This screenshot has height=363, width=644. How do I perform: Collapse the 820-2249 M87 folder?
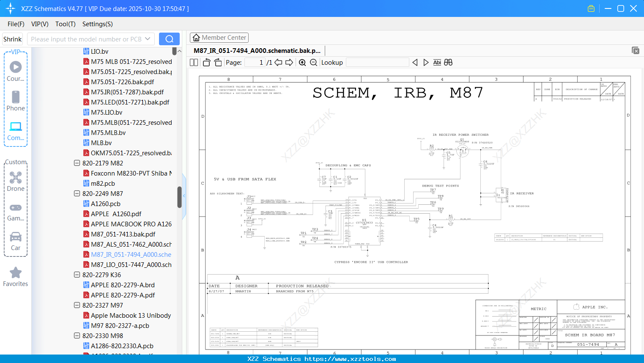[x=77, y=194]
